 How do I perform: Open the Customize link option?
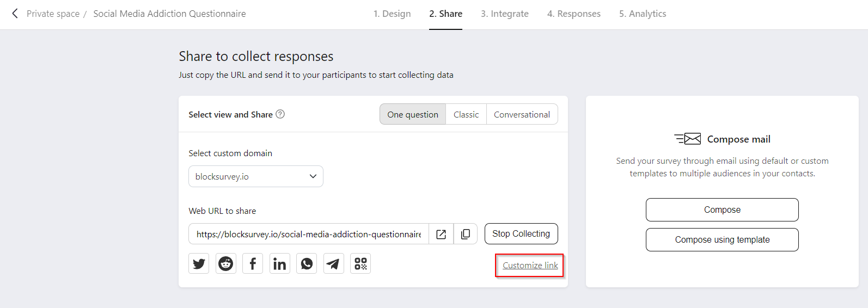(x=530, y=266)
